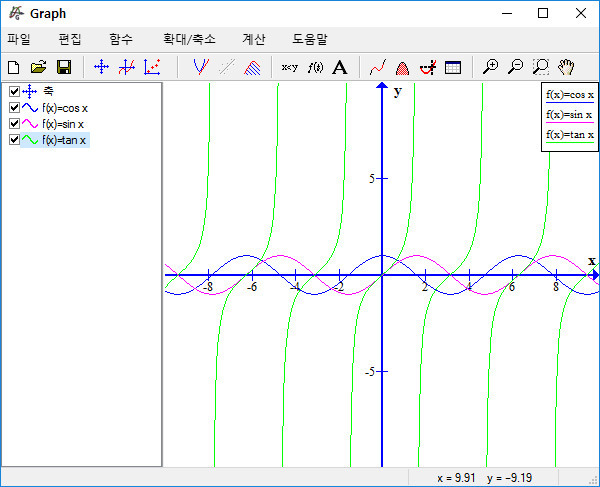Uncheck f(x)=tan x checkbox
600x487 pixels.
(x=14, y=140)
